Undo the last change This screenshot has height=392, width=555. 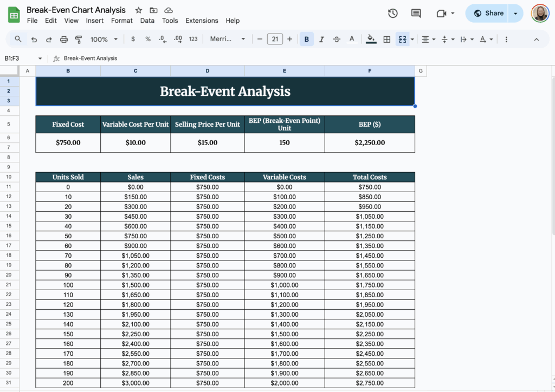click(x=34, y=39)
